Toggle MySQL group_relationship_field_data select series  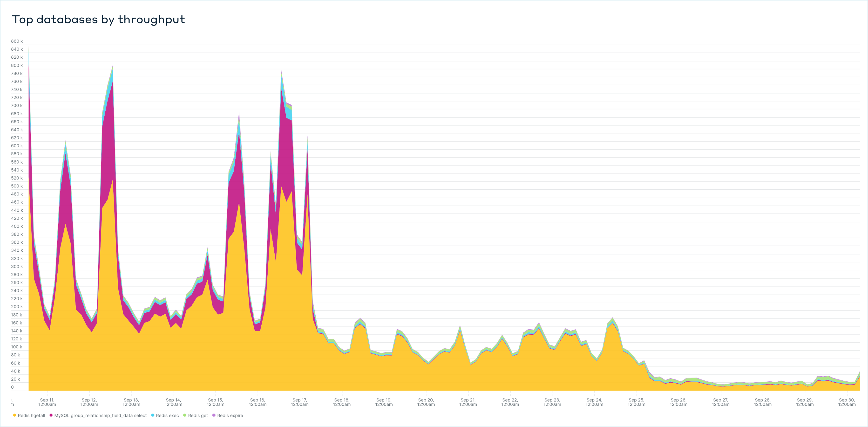pos(100,416)
